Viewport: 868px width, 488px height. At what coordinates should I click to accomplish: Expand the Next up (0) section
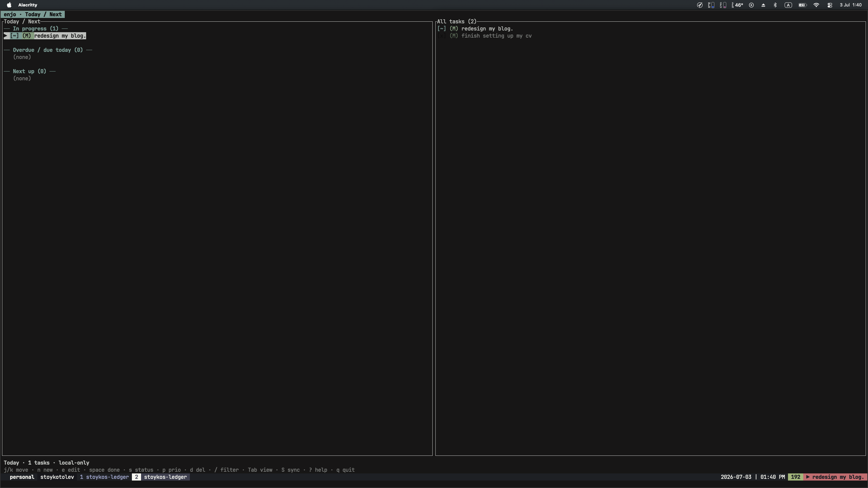coord(29,72)
